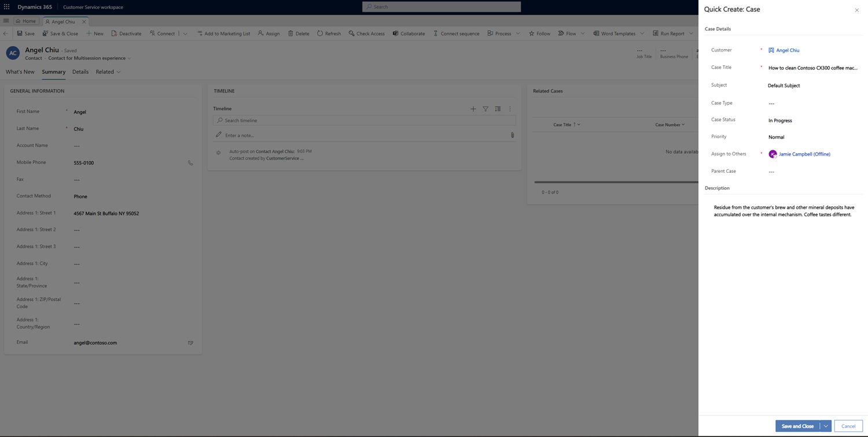868x437 pixels.
Task: Toggle the hamburger site map menu
Action: pyautogui.click(x=6, y=21)
